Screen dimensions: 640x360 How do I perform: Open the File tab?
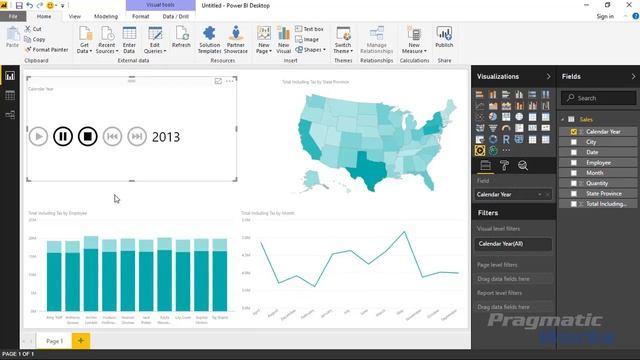point(13,16)
